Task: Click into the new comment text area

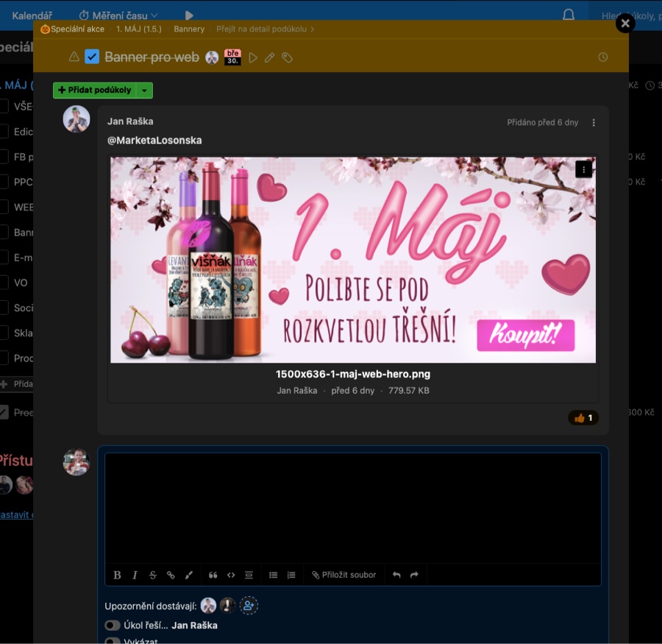Action: (x=353, y=508)
